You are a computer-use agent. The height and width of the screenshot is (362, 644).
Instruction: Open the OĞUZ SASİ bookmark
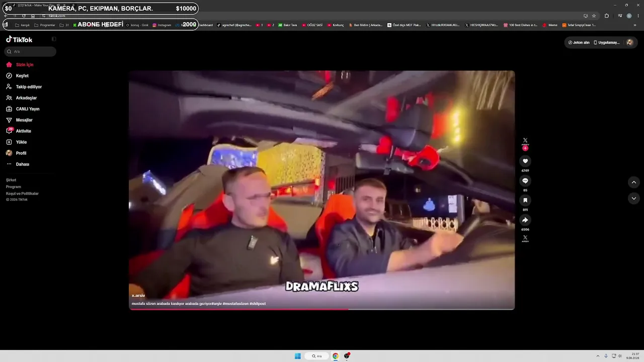[312, 25]
